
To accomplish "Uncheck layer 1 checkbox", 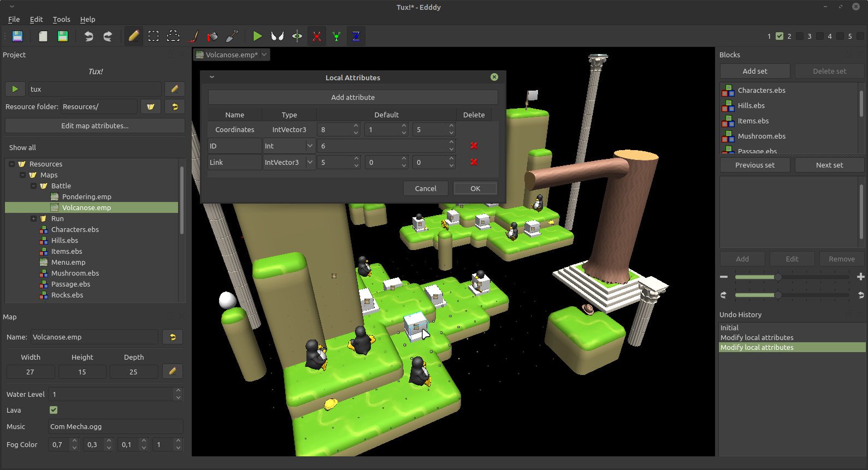I will click(x=780, y=36).
